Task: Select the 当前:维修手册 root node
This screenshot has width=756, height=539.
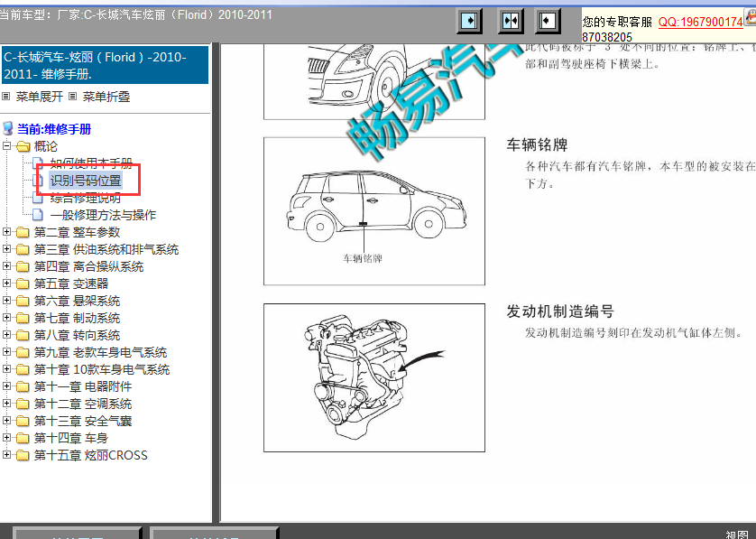Action: [x=54, y=129]
